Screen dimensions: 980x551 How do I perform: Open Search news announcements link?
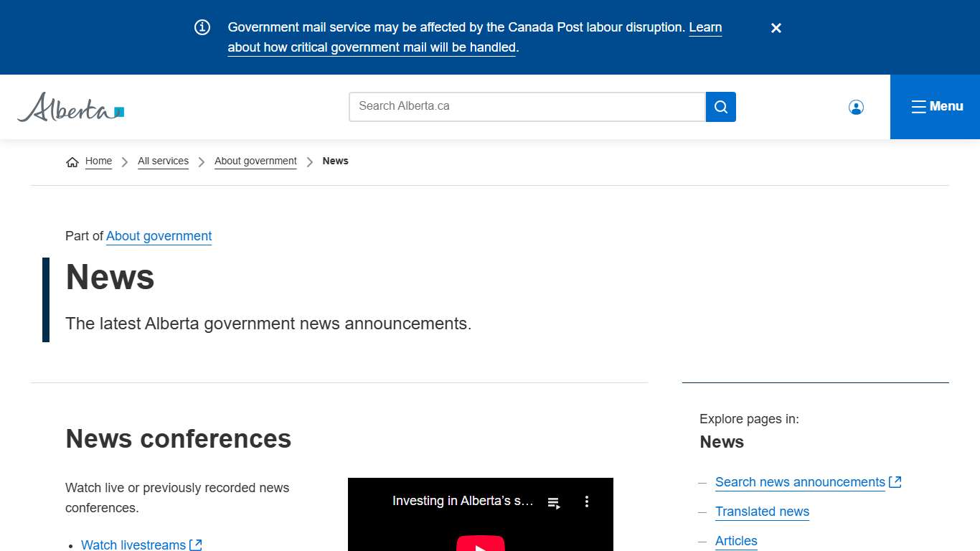[800, 482]
